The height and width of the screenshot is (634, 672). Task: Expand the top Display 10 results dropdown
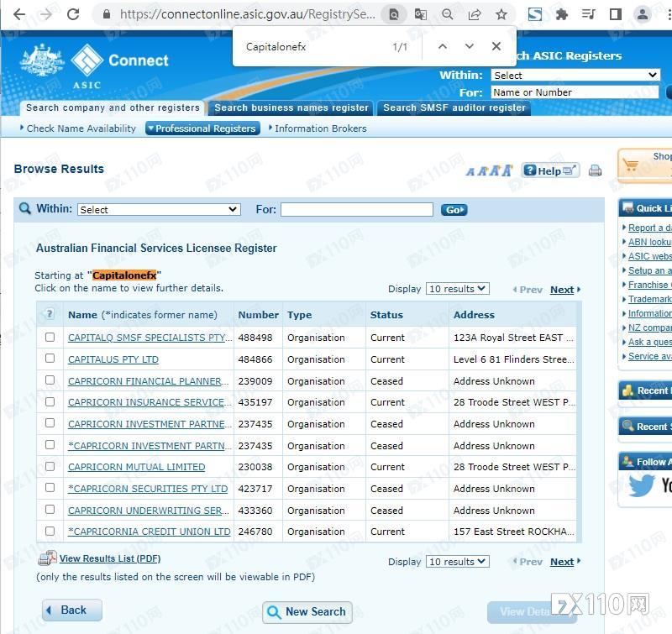tap(457, 288)
